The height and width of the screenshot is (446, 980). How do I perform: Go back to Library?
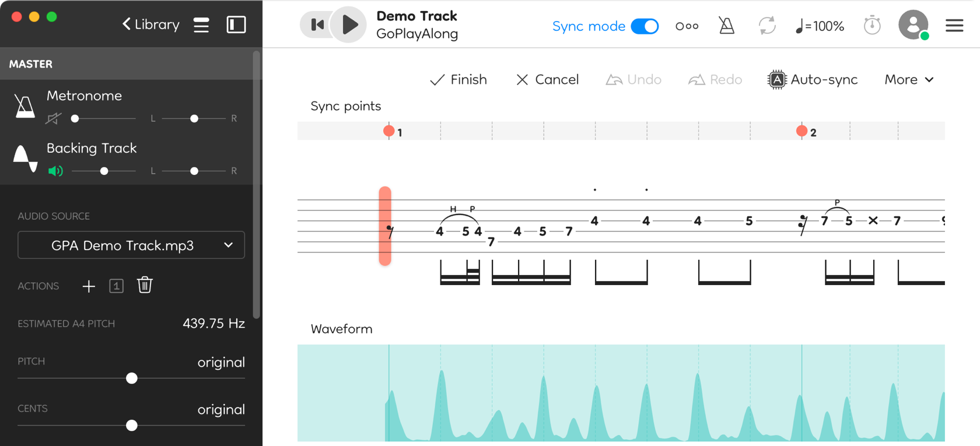(x=150, y=24)
